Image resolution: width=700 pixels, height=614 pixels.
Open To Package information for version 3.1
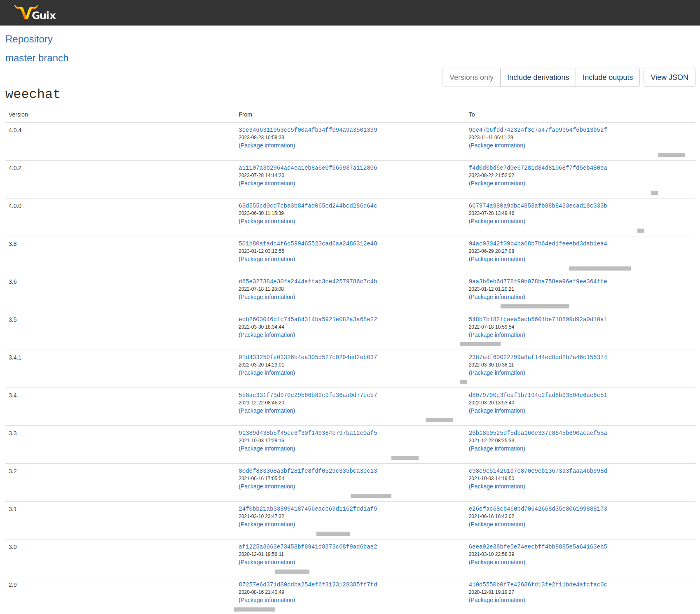[497, 524]
